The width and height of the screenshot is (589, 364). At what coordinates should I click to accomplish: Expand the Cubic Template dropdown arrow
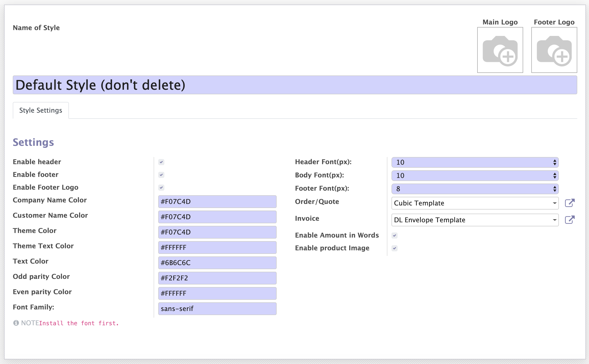pyautogui.click(x=555, y=203)
